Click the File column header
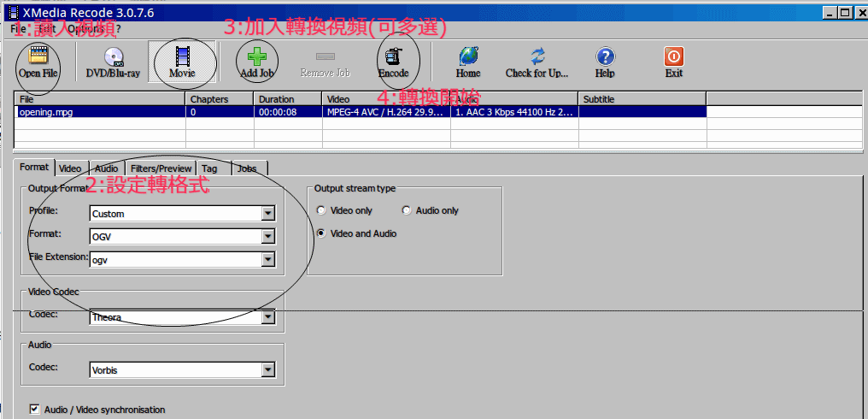 pos(100,99)
